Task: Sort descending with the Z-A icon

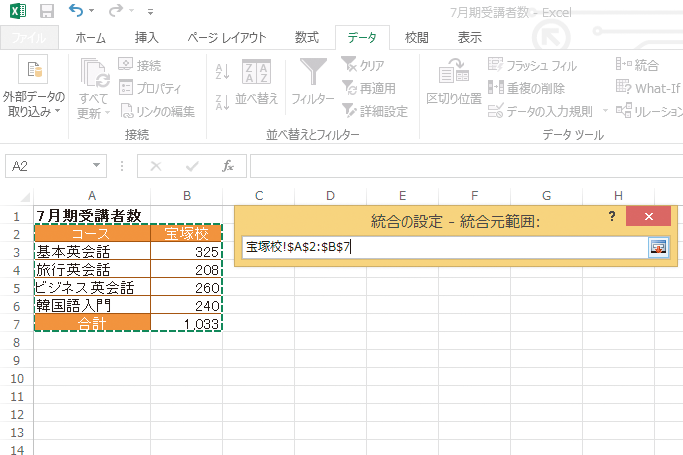Action: point(222,102)
